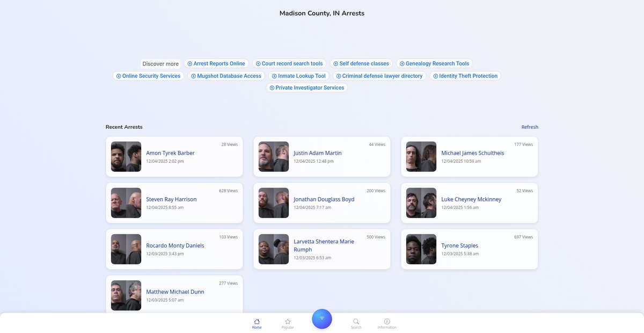Click Rocardo Monty Daniels's mugshot thumbnail

[x=126, y=249]
